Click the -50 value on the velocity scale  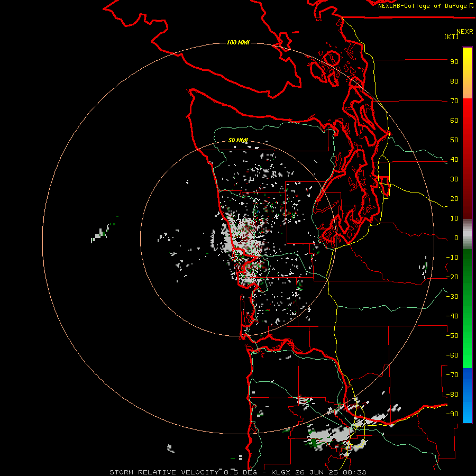coord(452,336)
